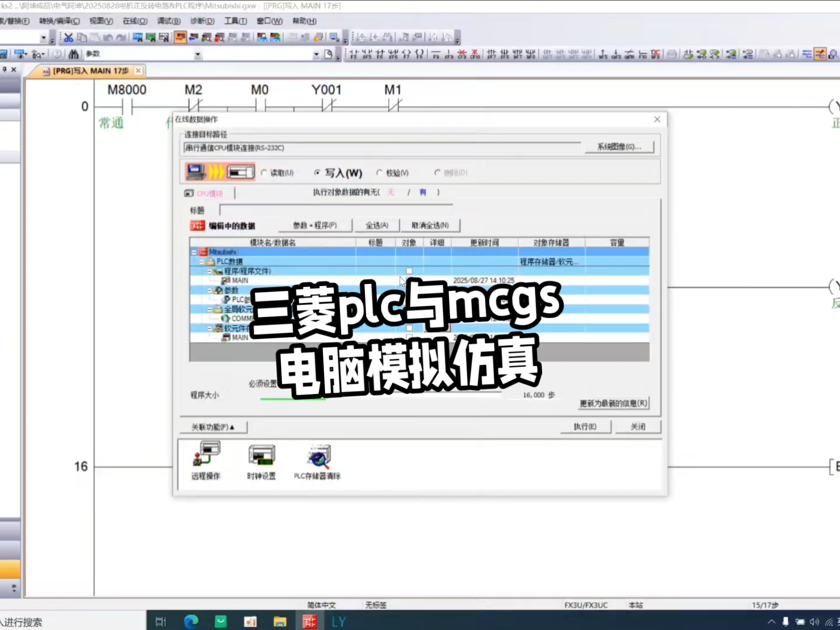This screenshot has width=840, height=630.
Task: Select the 读取(U) radio button
Action: click(x=264, y=172)
